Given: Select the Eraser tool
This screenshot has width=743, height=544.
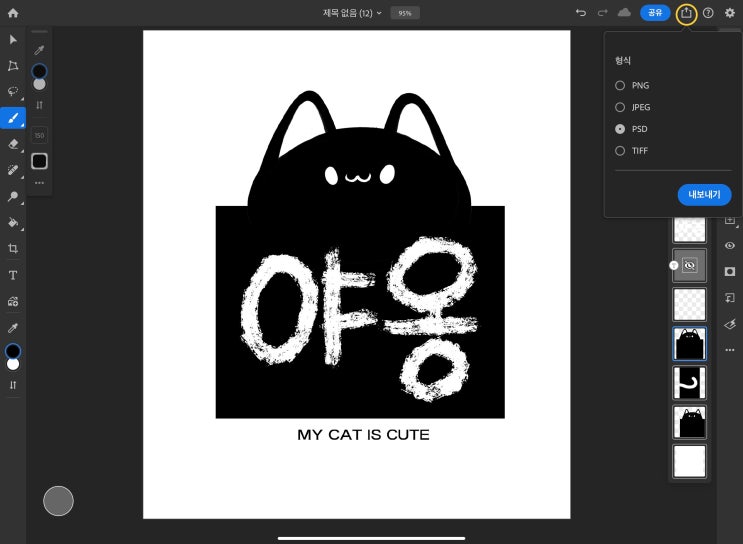Looking at the screenshot, I should point(13,144).
